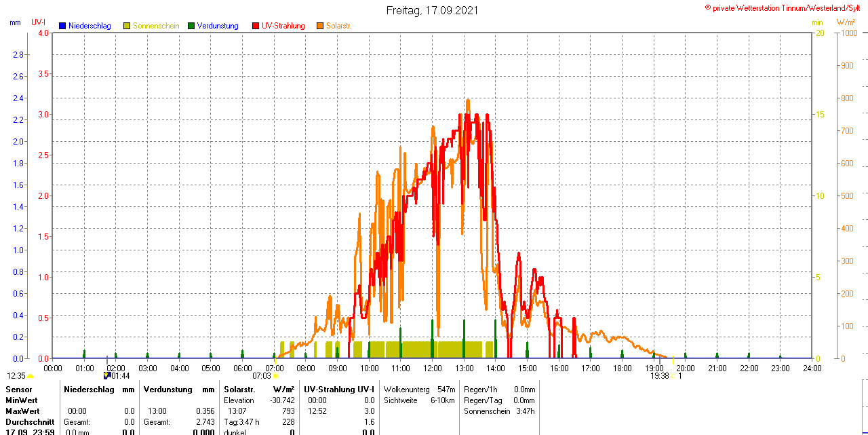Viewport: 868px width, 435px height.
Task: Click the W/m² right axis label
Action: pos(847,22)
